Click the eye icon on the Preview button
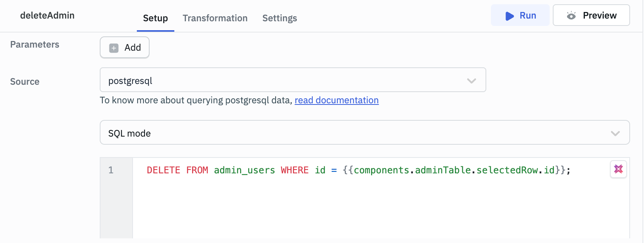Viewport: 644px width, 243px height. (x=571, y=16)
